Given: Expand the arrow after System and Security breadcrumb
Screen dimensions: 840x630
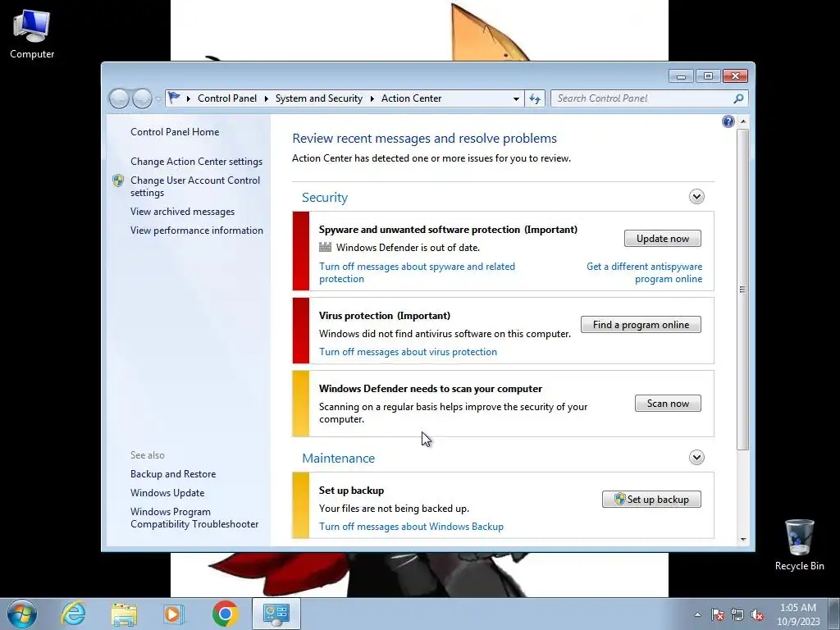Looking at the screenshot, I should point(372,98).
